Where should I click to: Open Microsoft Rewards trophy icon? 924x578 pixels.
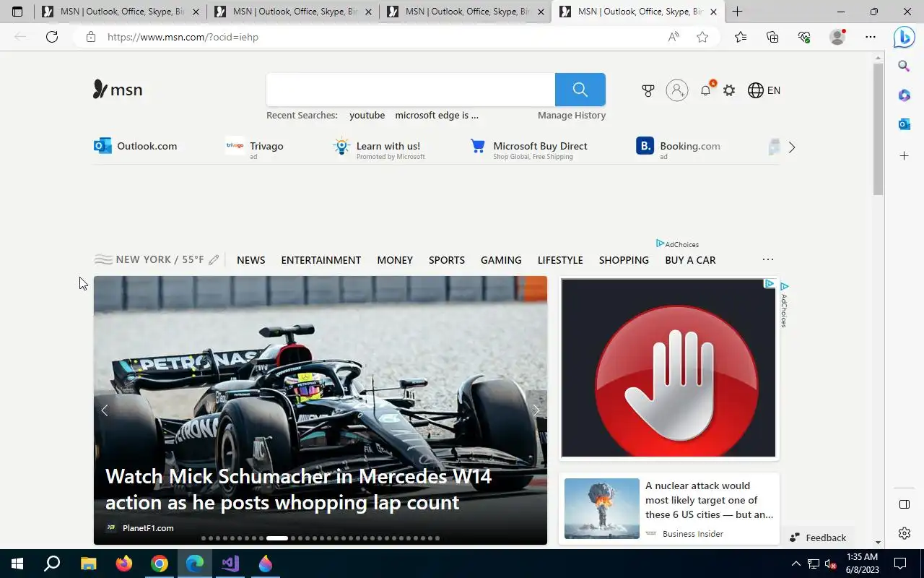(648, 90)
